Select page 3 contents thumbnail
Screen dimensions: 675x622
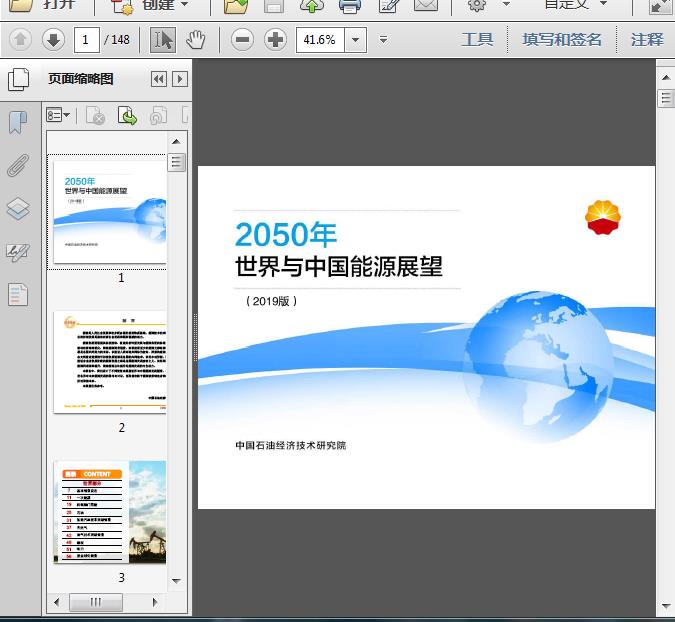click(110, 512)
